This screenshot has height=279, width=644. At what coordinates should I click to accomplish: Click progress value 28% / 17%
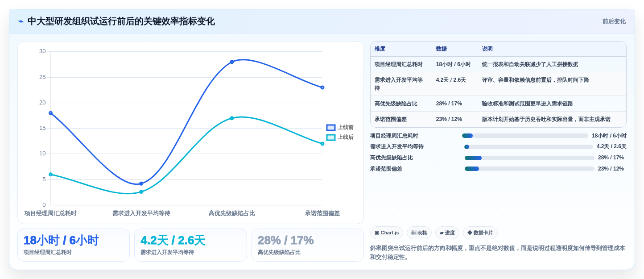pos(611,158)
